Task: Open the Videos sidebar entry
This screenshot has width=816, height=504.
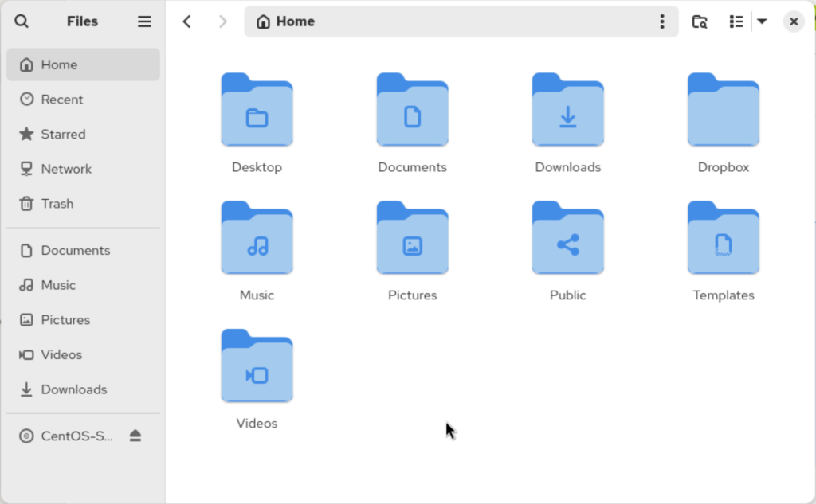Action: coord(61,354)
